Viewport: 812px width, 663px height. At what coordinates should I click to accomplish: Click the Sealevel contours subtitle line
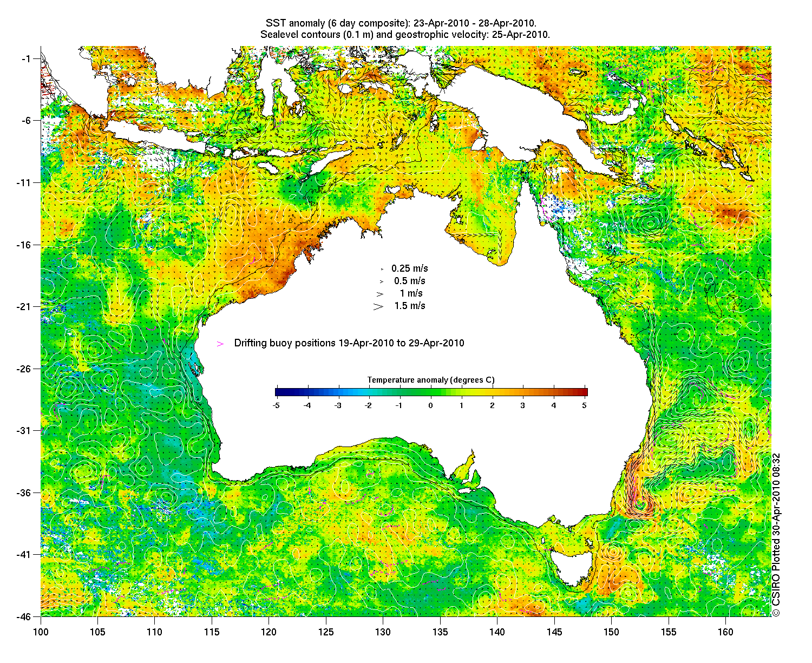coord(405,35)
